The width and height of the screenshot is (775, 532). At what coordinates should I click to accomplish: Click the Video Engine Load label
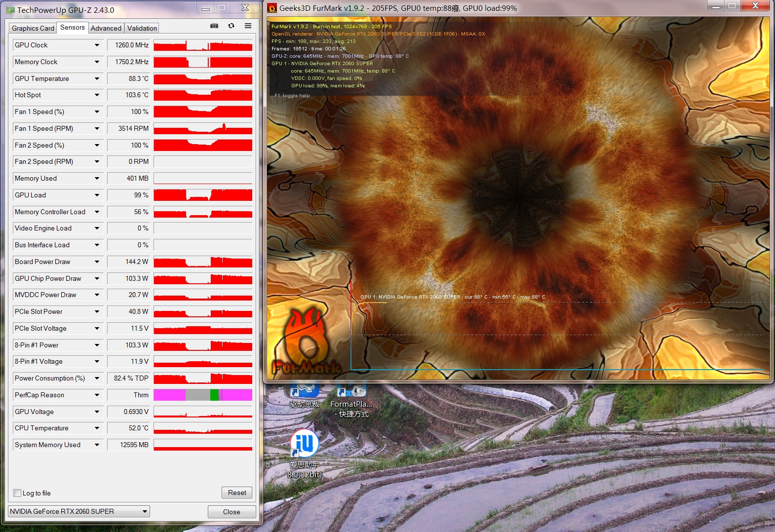coord(43,228)
